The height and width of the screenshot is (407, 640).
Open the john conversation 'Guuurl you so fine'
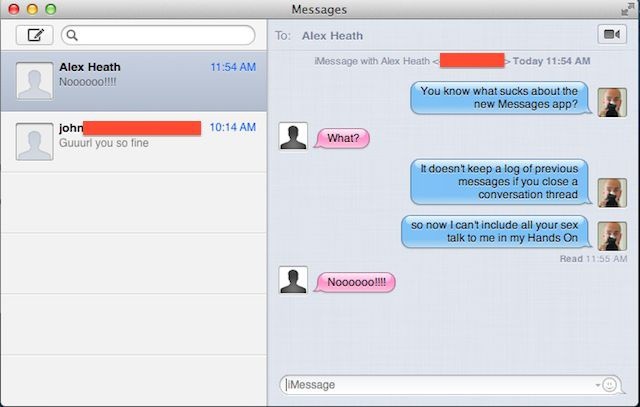[134, 142]
